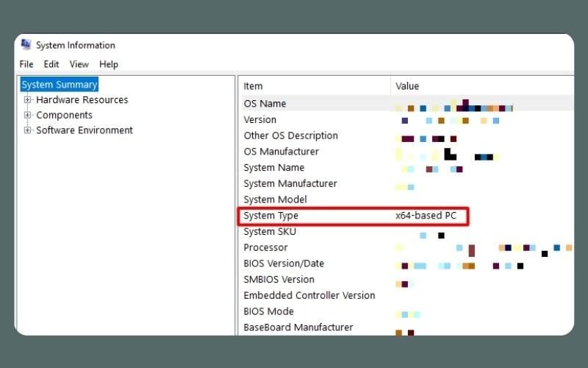This screenshot has height=368, width=588.
Task: Select System Summary in the tree
Action: (60, 85)
